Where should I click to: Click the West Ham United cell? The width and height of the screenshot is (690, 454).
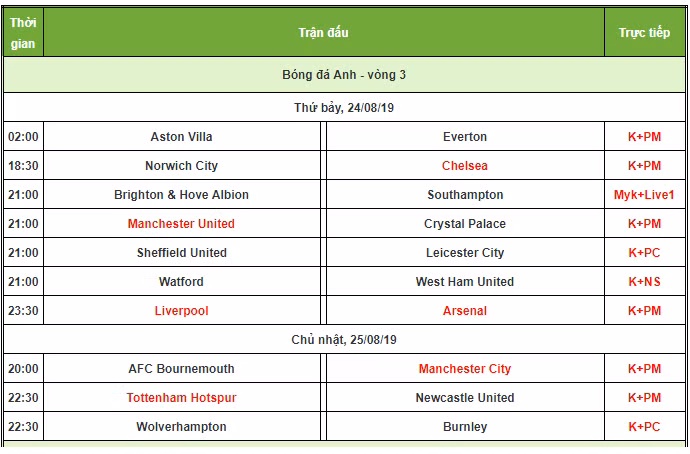point(465,282)
